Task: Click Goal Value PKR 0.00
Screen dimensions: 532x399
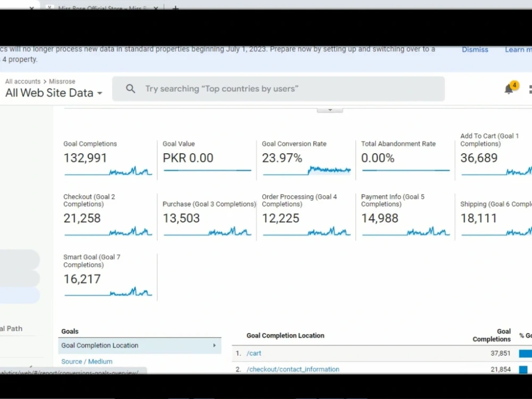Action: coord(188,158)
